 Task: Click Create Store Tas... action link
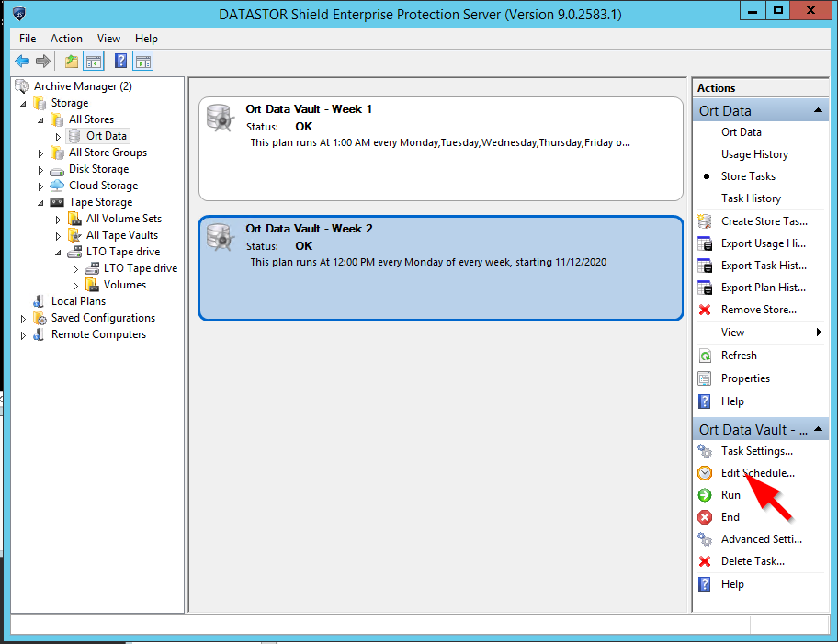[x=764, y=221]
